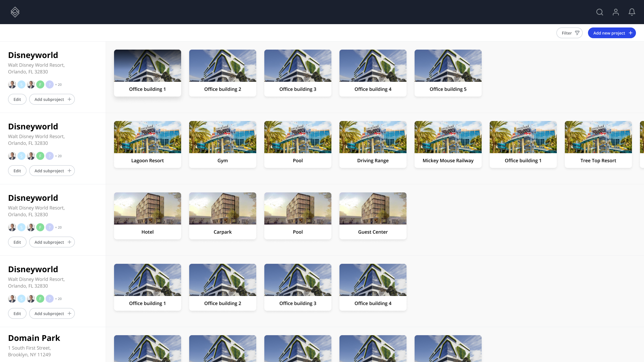View notifications via the bell icon
The width and height of the screenshot is (644, 362).
pos(632,12)
